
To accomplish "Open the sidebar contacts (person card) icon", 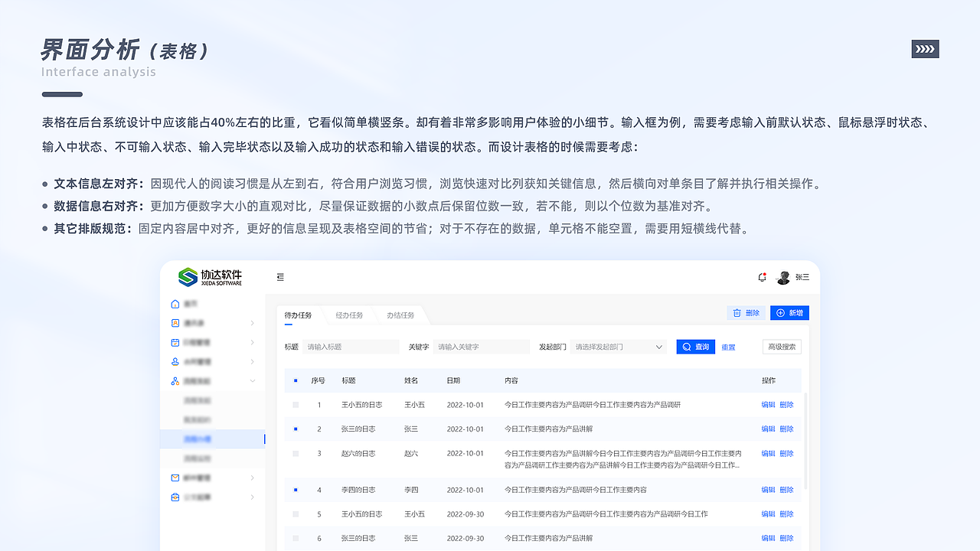I will (x=175, y=323).
